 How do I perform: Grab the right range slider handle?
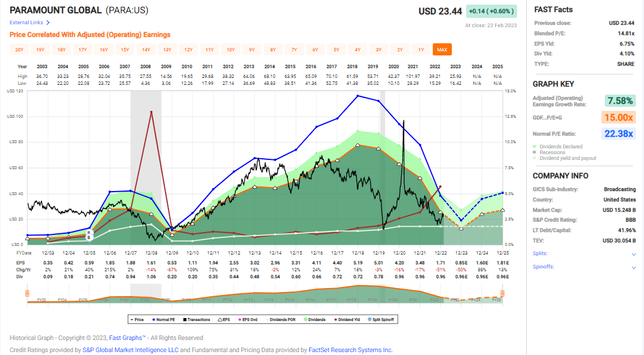[502, 293]
